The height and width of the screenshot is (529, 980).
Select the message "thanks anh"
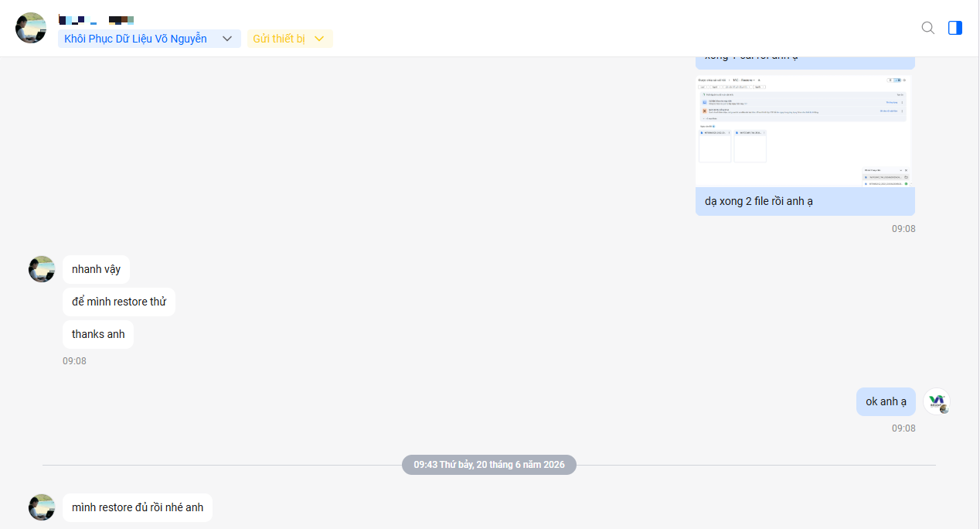98,334
